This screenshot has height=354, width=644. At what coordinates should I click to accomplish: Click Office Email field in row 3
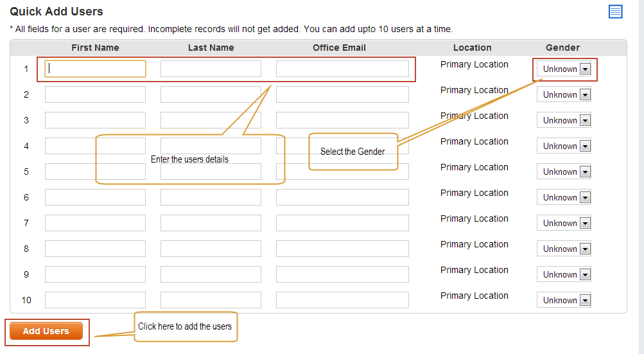342,120
